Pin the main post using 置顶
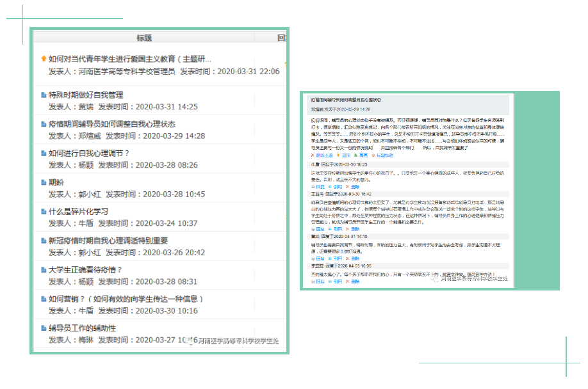 tap(345, 155)
